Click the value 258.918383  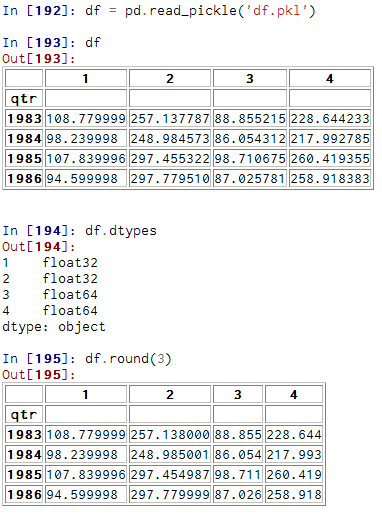coord(330,179)
